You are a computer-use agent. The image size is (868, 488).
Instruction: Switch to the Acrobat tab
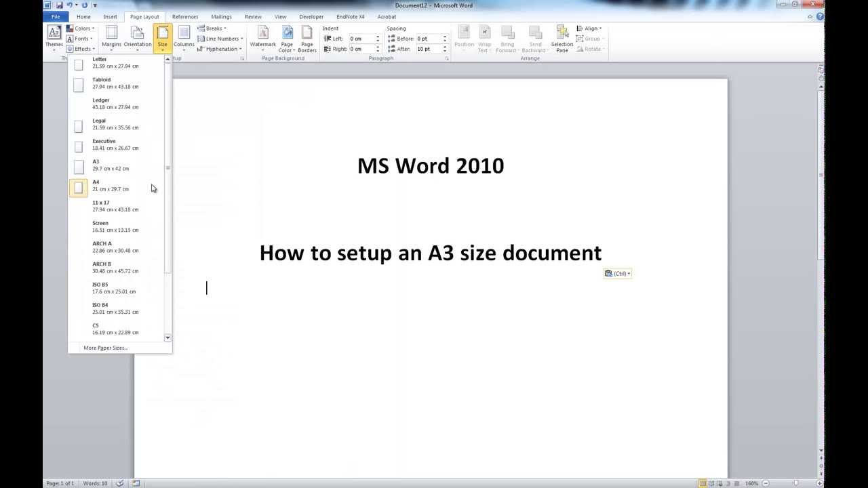point(387,17)
